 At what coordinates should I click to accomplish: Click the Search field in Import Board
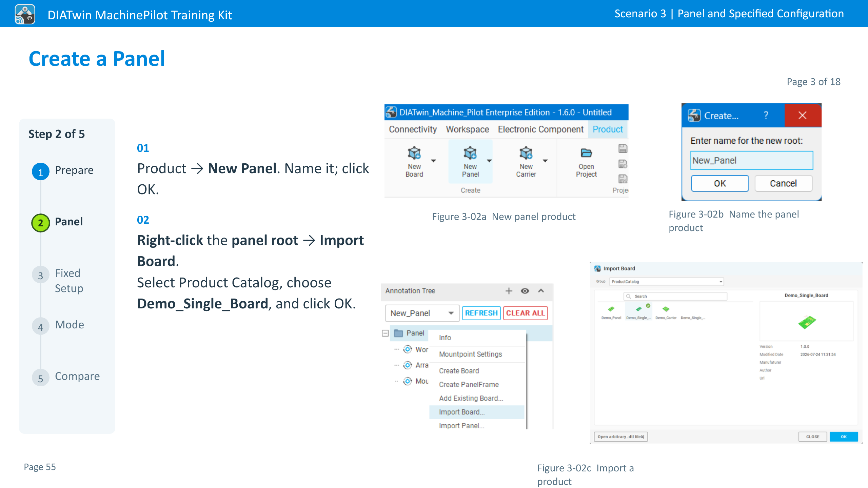(x=675, y=296)
